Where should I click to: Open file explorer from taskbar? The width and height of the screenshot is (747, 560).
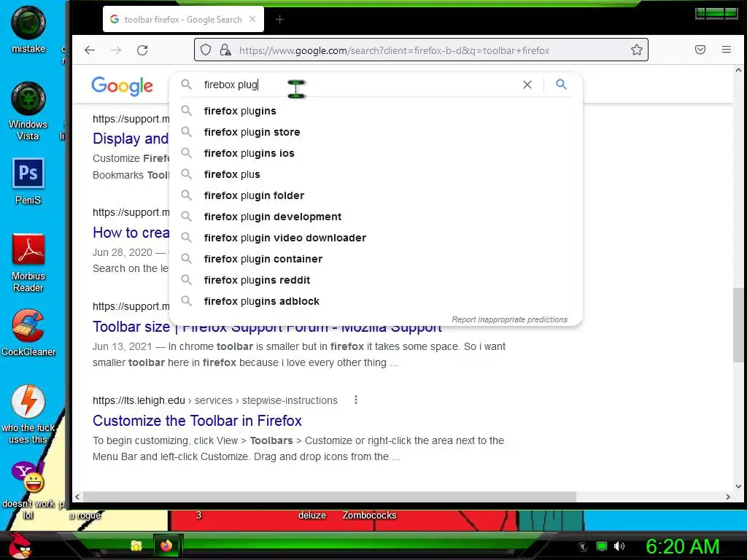[x=136, y=545]
